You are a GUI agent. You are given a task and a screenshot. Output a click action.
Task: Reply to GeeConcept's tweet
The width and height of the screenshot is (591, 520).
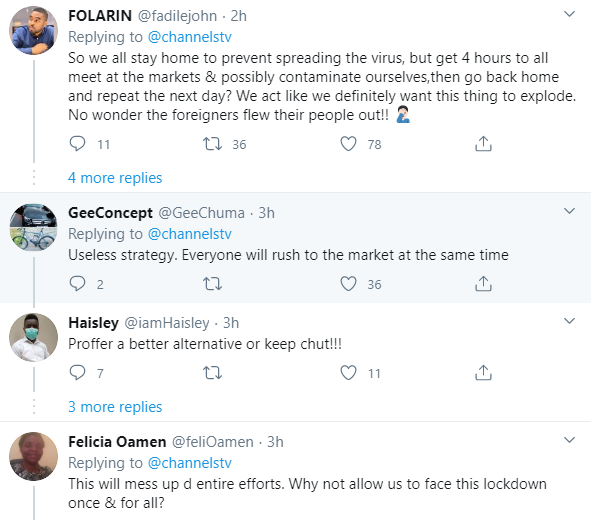78,284
